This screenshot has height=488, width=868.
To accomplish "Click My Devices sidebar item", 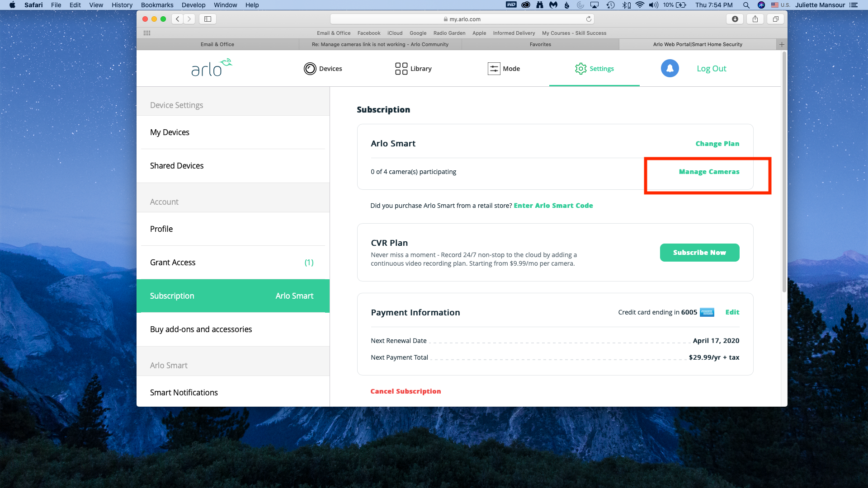I will click(x=170, y=132).
